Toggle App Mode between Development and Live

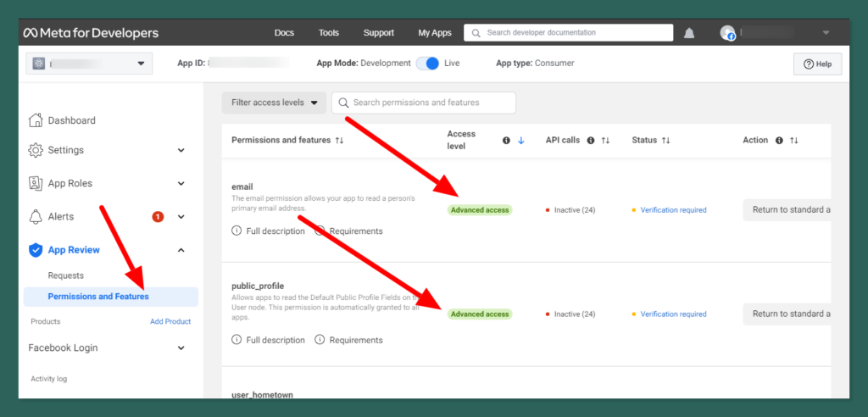(431, 64)
